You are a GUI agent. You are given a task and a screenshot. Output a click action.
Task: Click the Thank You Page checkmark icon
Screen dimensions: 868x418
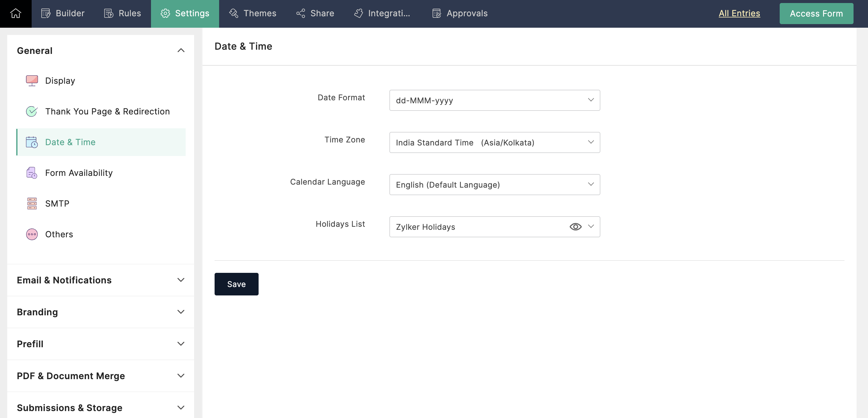32,111
